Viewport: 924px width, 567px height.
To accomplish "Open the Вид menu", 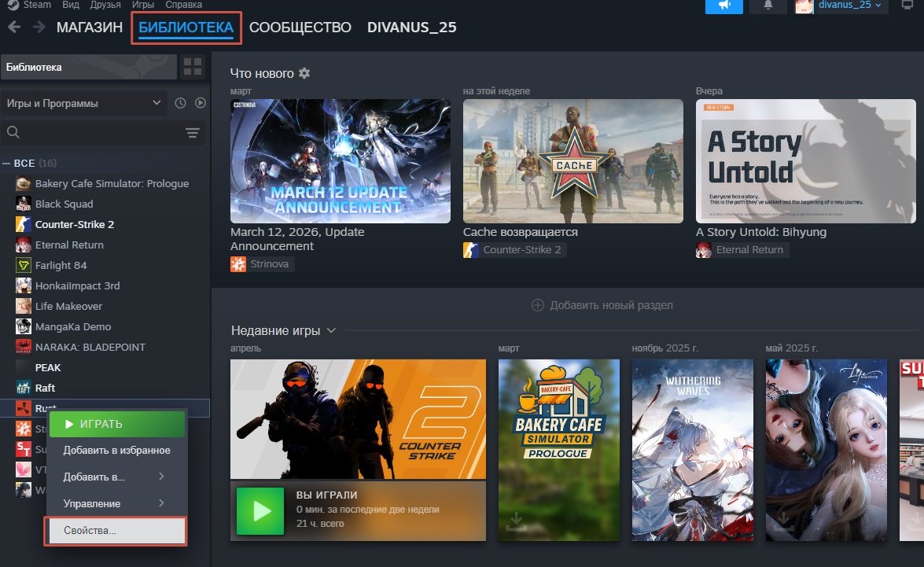I will [x=70, y=5].
